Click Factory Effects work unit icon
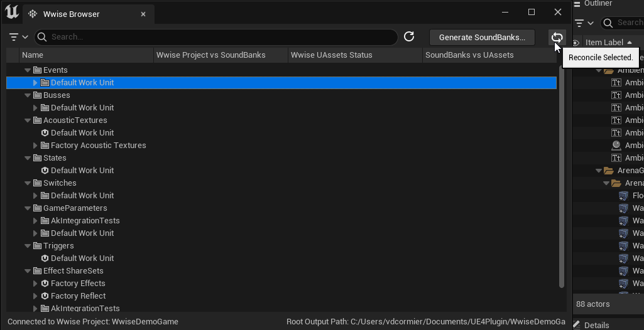 [45, 284]
